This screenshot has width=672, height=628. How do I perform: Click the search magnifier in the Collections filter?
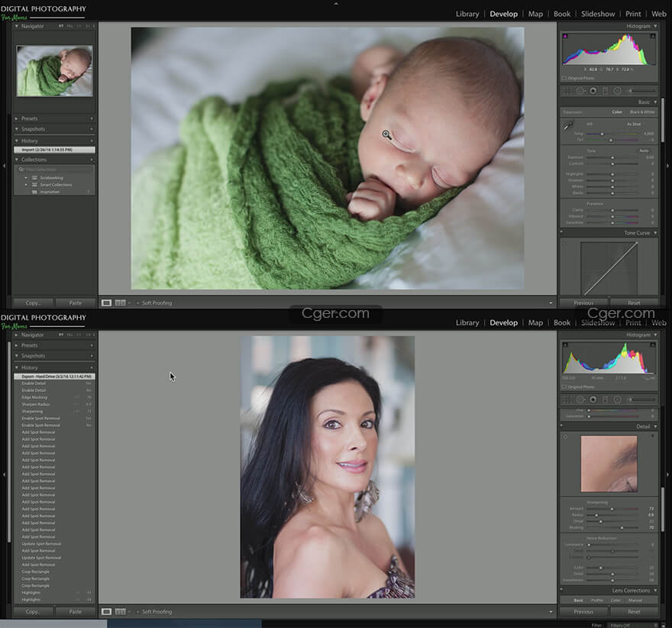point(22,169)
